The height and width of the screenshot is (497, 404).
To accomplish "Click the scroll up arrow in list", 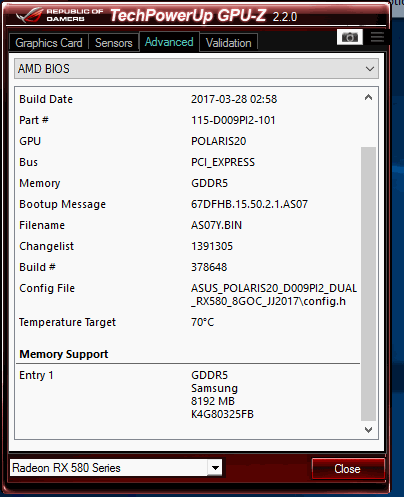I will [x=368, y=97].
